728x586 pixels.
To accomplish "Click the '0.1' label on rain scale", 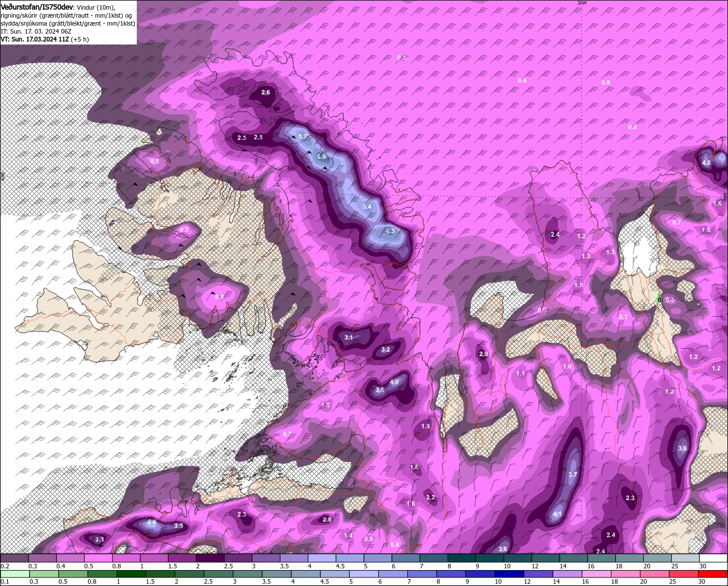I will 5,581.
